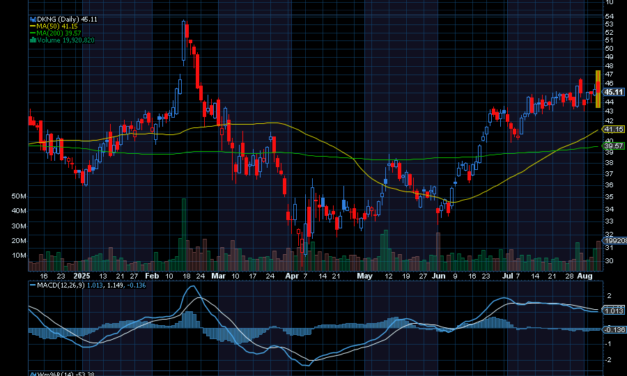Click the Jun month label
This screenshot has width=627, height=376.
(x=439, y=276)
